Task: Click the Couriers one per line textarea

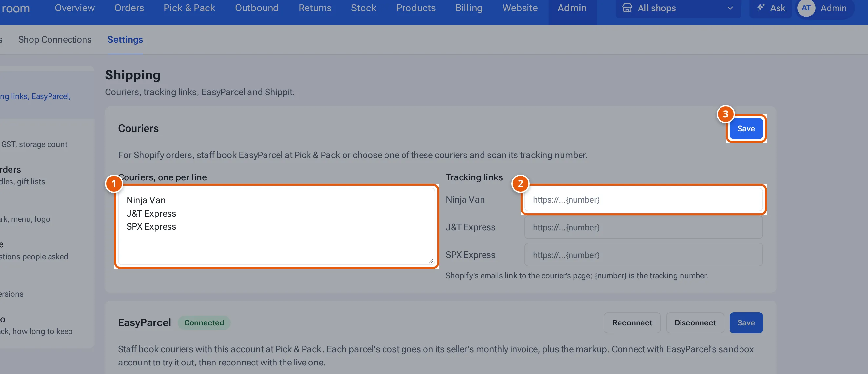Action: pos(276,226)
